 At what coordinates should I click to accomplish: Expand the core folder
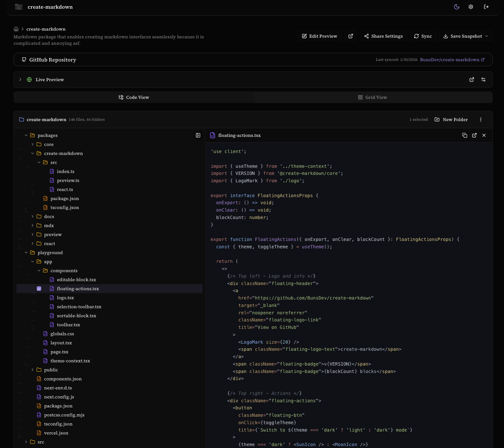click(33, 144)
